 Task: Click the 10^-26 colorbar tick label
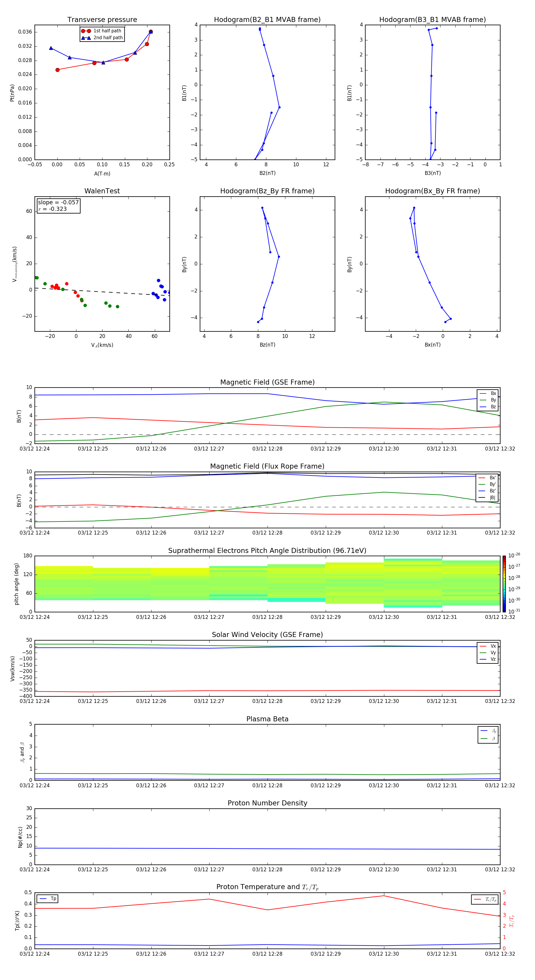[x=514, y=555]
